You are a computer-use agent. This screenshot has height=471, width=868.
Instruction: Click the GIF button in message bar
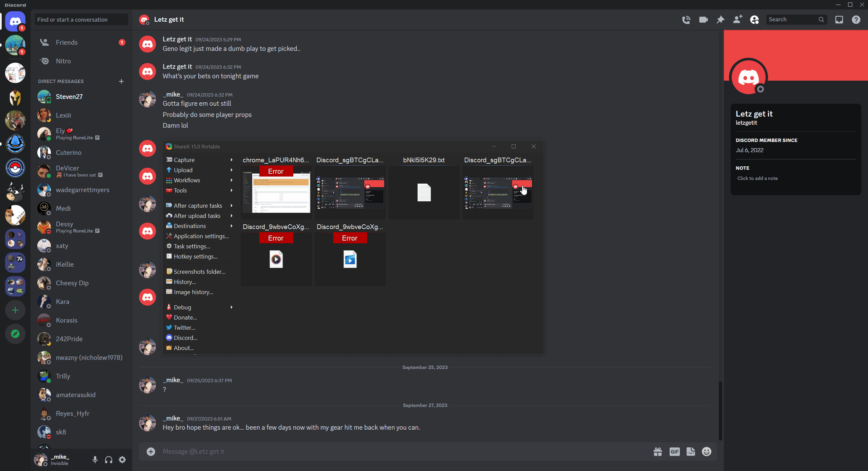(674, 451)
